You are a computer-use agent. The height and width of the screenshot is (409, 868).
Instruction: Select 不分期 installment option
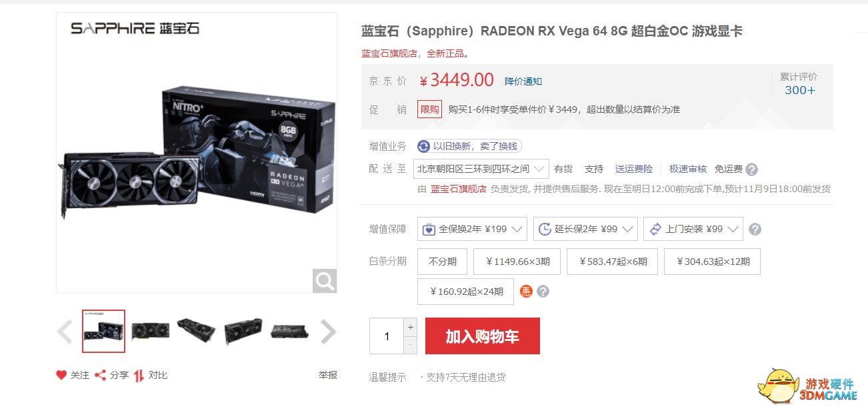point(443,261)
